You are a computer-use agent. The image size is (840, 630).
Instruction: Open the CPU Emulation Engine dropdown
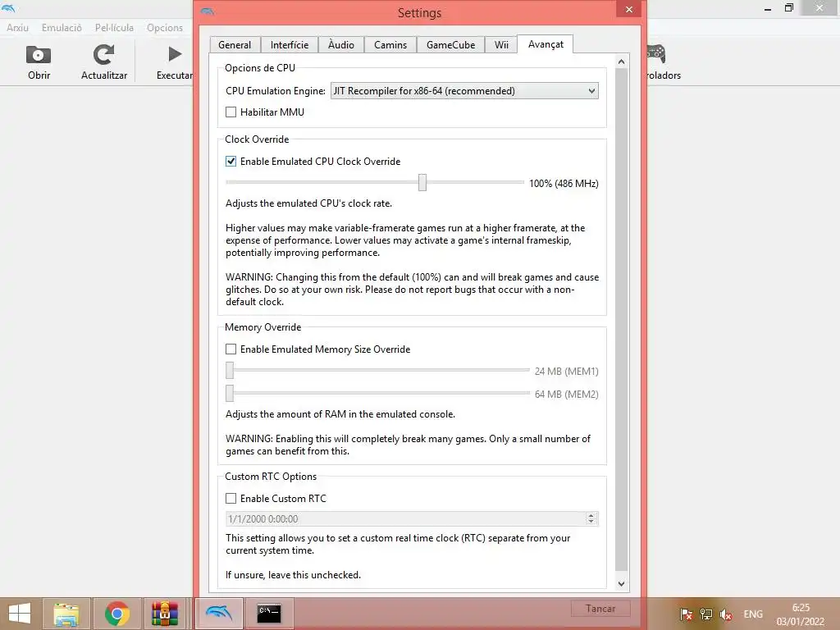coord(464,90)
